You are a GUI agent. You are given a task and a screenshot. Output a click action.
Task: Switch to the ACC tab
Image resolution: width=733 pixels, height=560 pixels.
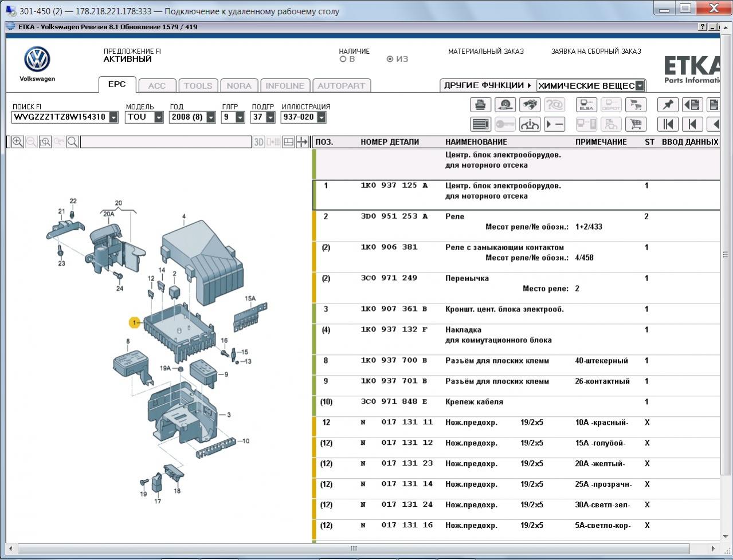pyautogui.click(x=157, y=86)
